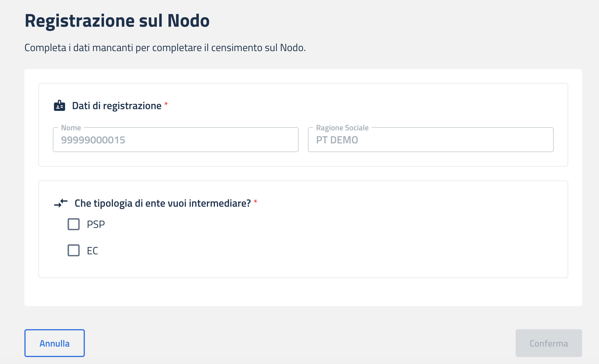599x364 pixels.
Task: Click the red asterisk after intermediare question
Action: (x=256, y=201)
